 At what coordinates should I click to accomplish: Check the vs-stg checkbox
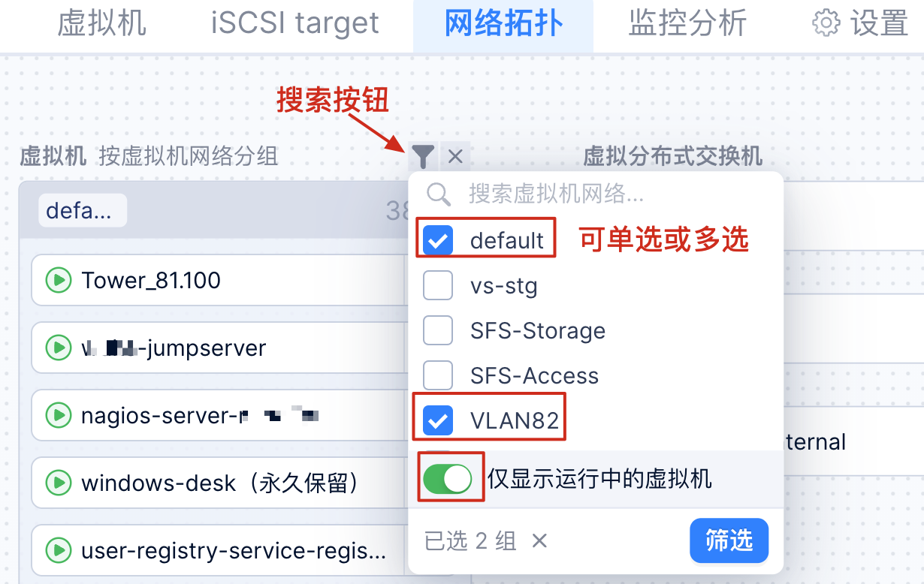[439, 285]
